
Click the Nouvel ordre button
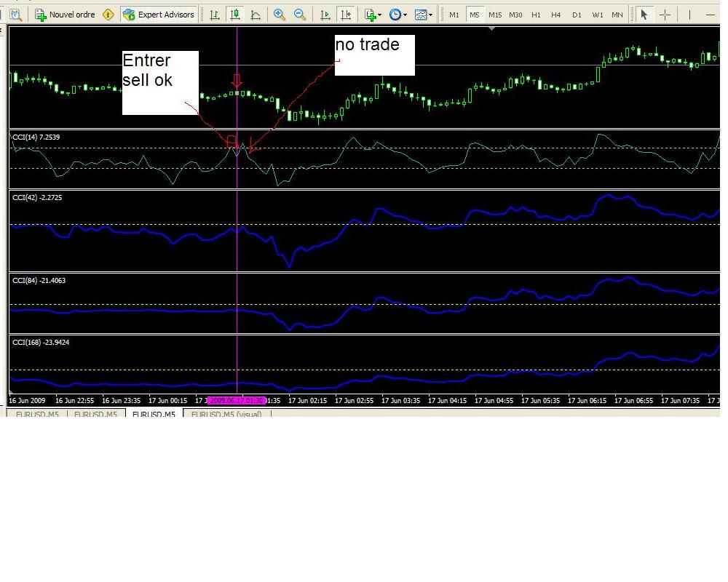click(65, 15)
